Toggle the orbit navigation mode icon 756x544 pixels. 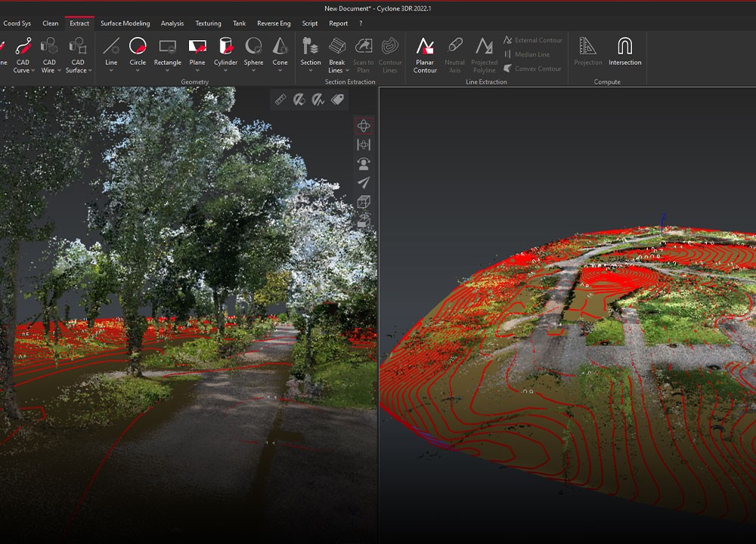364,125
